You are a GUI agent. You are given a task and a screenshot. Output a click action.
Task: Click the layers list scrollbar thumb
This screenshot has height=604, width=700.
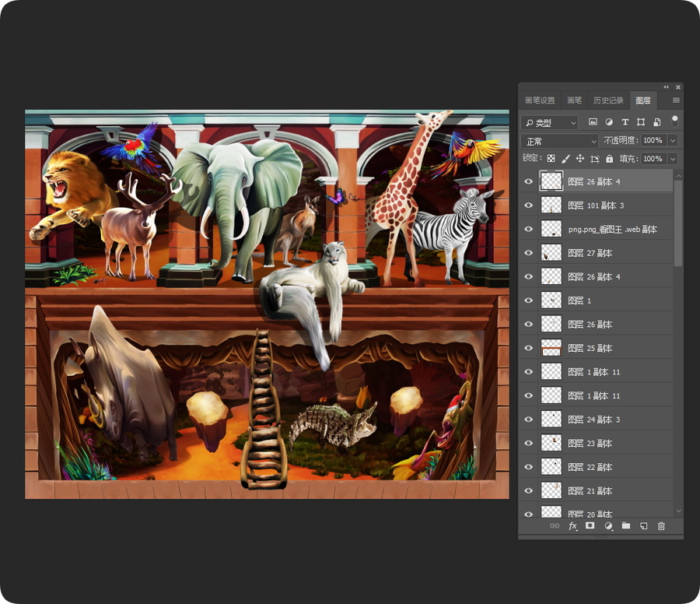pos(678,223)
